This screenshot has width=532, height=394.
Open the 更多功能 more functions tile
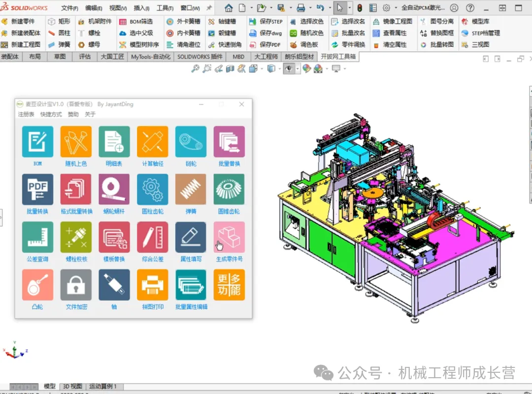point(229,285)
